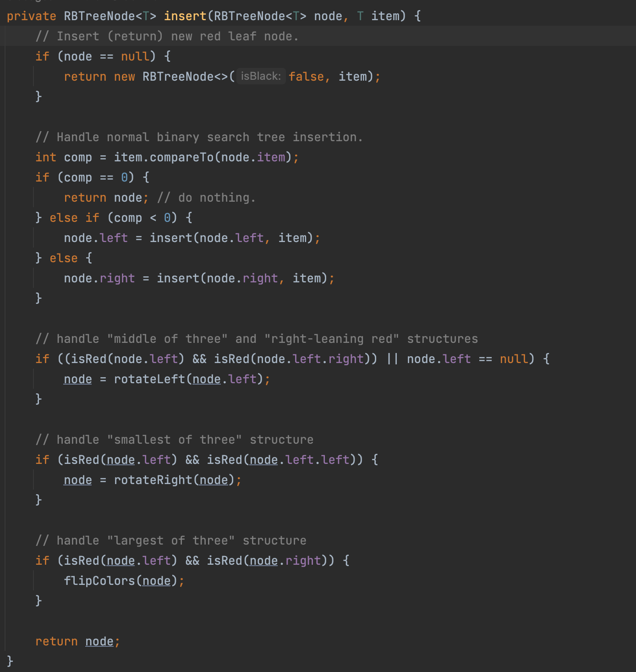Image resolution: width=636 pixels, height=672 pixels.
Task: Click the "else if (comp < 0)" condition
Action: pos(121,218)
